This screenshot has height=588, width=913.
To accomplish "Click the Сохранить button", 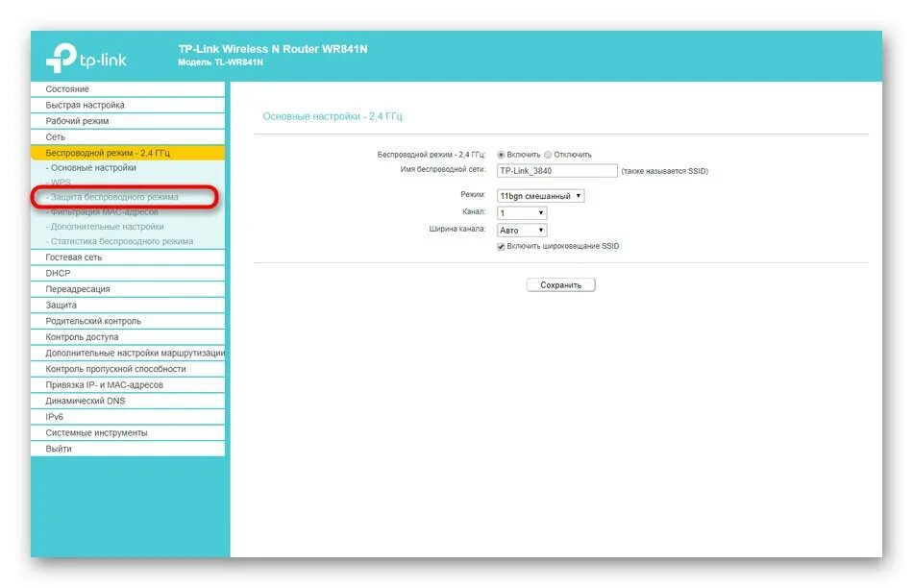I will click(x=560, y=285).
